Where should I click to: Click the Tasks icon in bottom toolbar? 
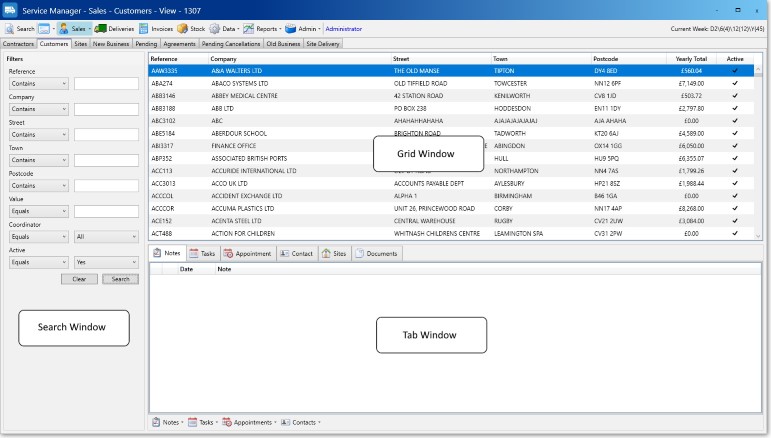192,422
